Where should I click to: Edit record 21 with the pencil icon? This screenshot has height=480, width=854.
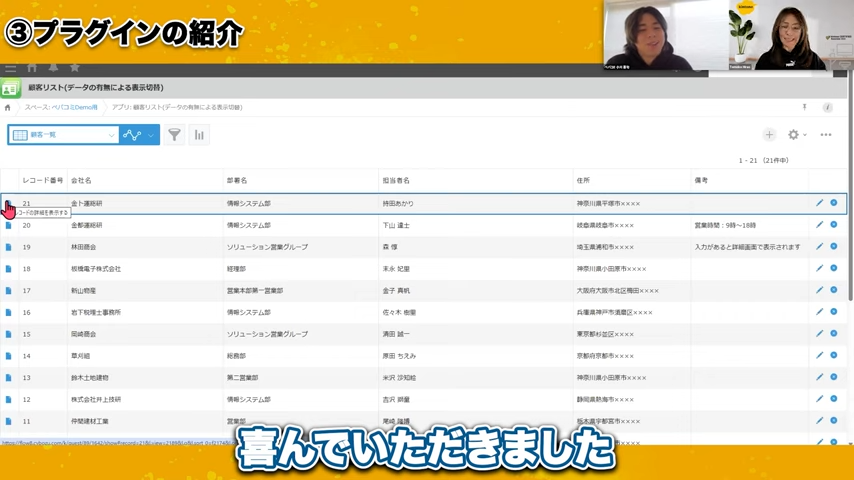click(x=819, y=203)
